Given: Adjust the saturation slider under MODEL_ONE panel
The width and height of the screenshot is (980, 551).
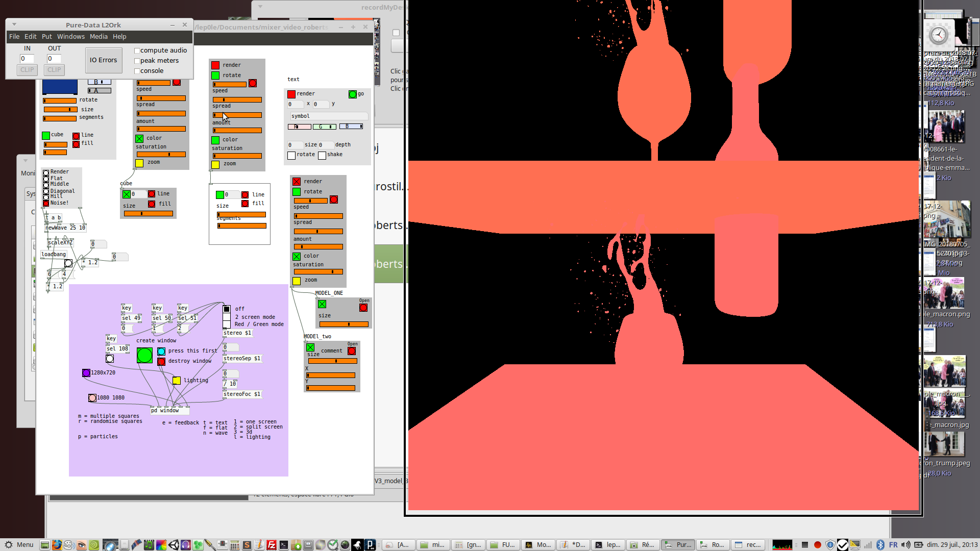Looking at the screenshot, I should pyautogui.click(x=318, y=272).
